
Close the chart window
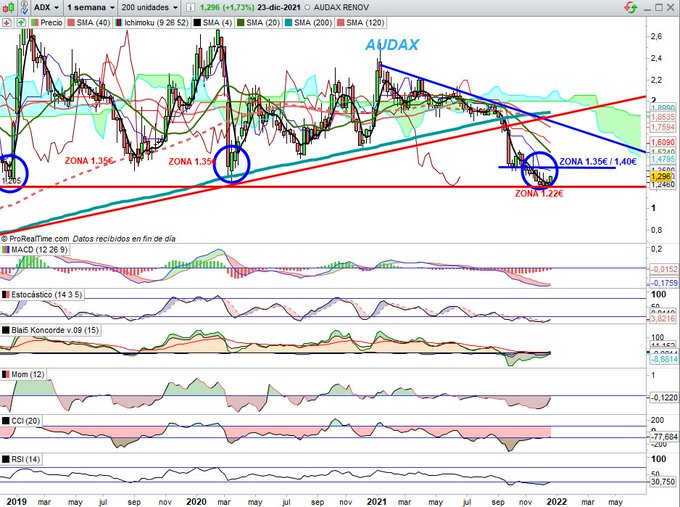click(x=670, y=7)
